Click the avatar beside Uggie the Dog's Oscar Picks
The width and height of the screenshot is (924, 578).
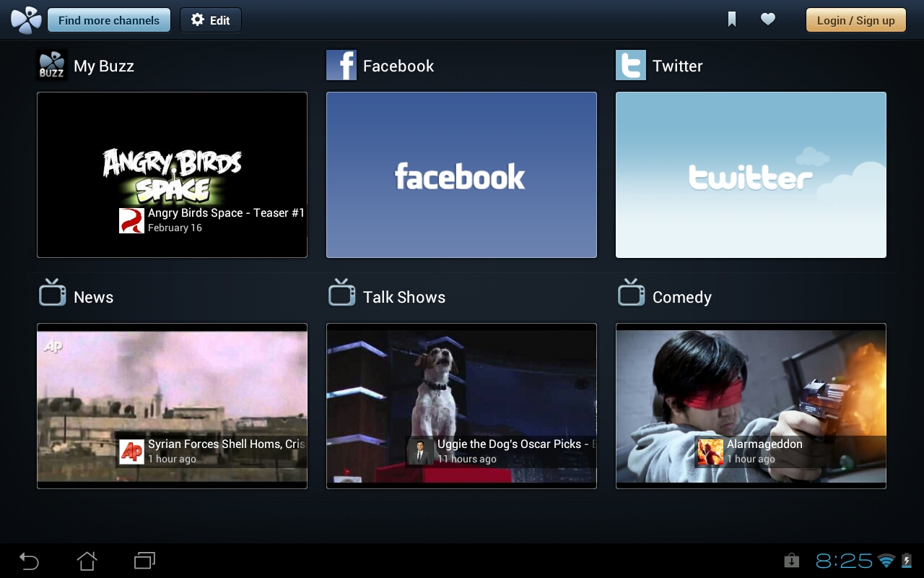click(x=421, y=452)
